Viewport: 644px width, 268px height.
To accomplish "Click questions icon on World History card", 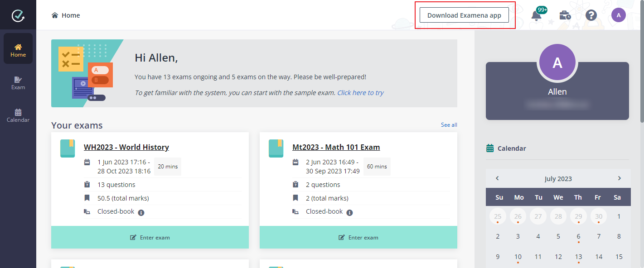I will (x=87, y=185).
